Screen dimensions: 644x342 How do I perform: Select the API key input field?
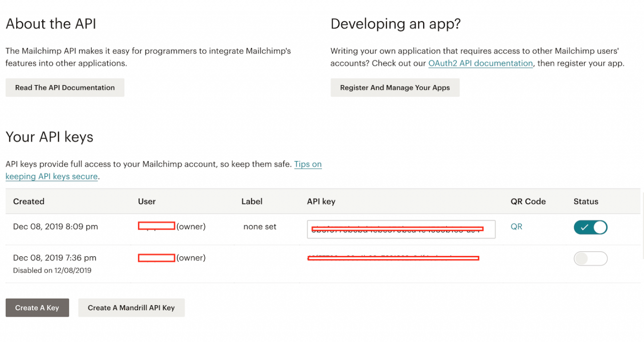[x=401, y=229]
